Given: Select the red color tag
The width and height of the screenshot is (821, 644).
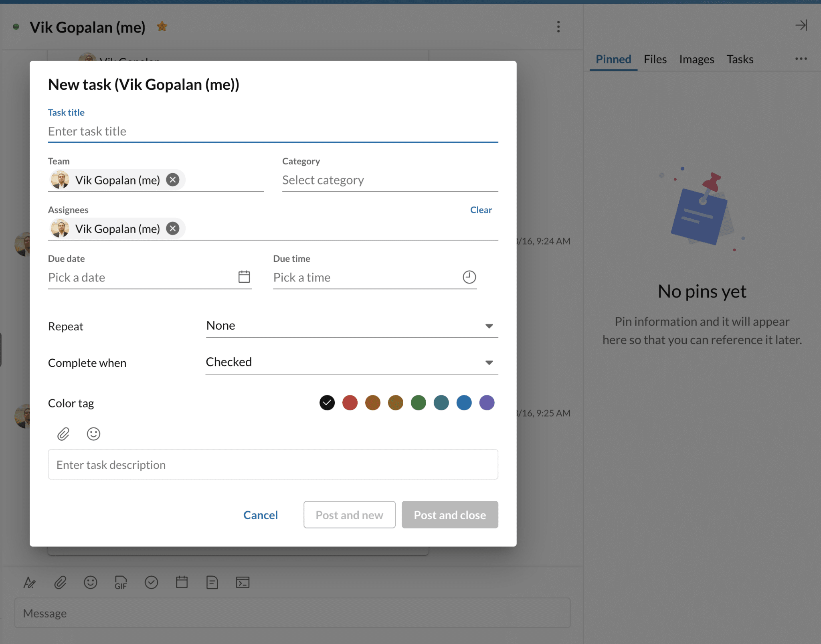Looking at the screenshot, I should click(350, 403).
